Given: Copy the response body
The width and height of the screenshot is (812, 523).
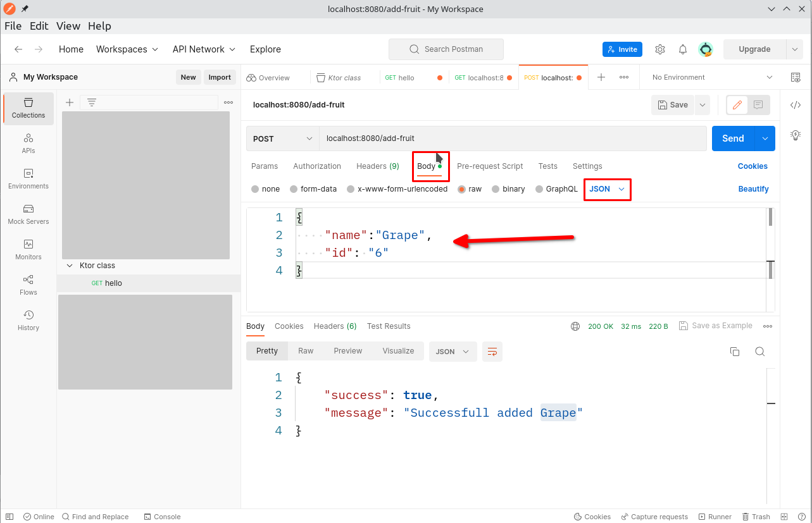Looking at the screenshot, I should (735, 352).
